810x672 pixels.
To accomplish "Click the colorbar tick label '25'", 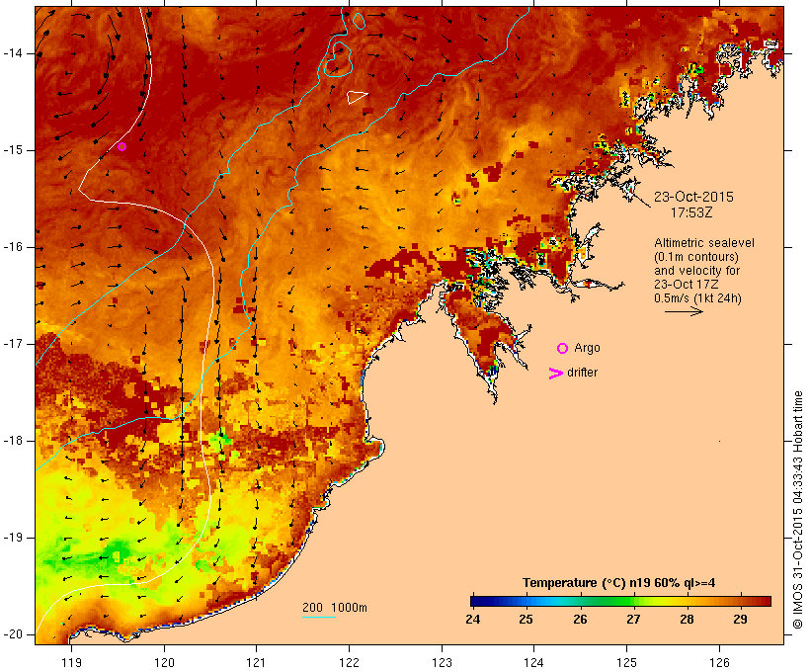I will 526,620.
